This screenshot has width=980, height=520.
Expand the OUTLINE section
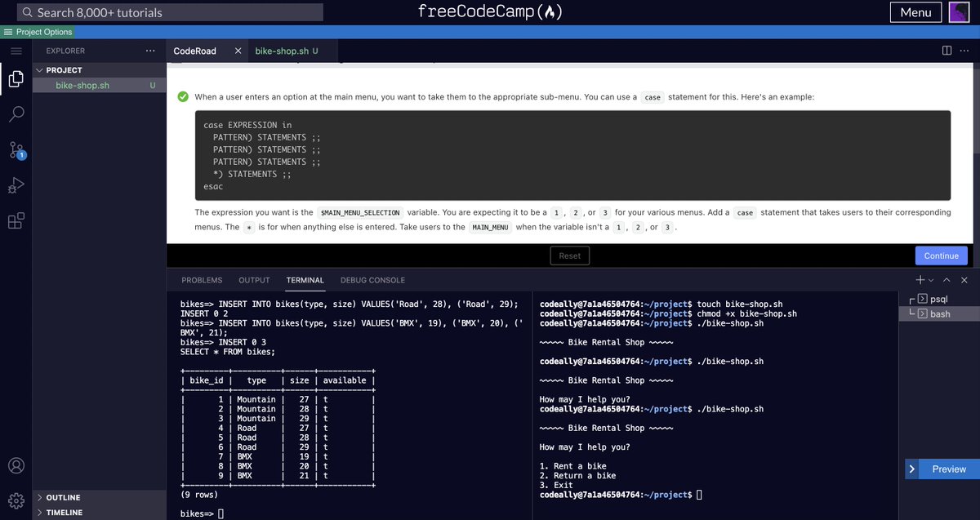[57, 497]
